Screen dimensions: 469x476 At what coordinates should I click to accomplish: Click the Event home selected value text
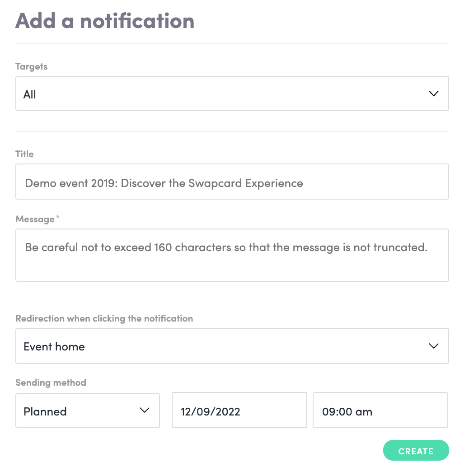[x=54, y=346]
